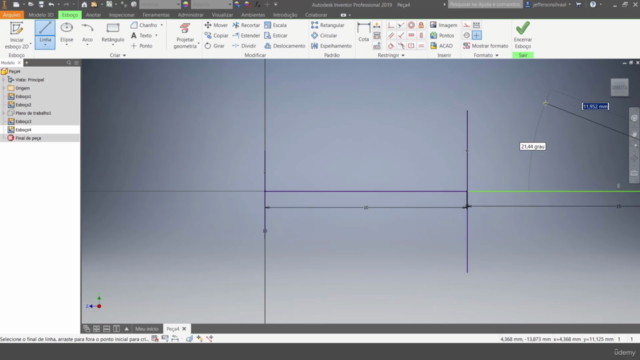Screen dimensions: 640x360
Task: Create a Retangular pattern
Action: click(x=328, y=25)
